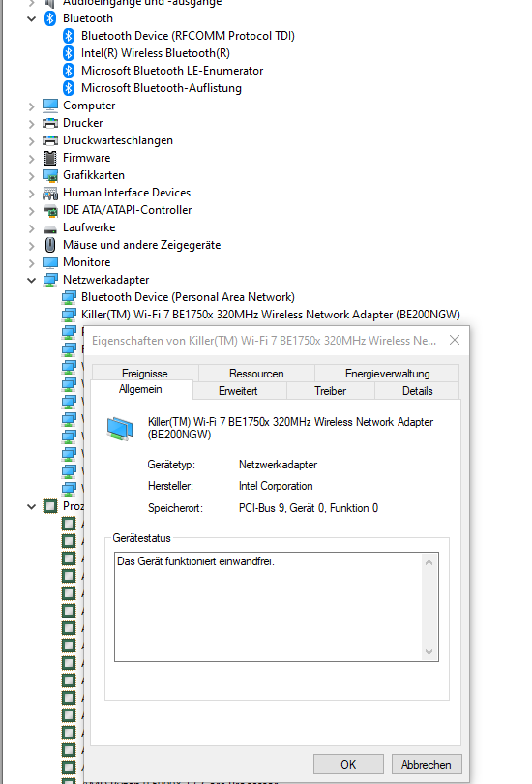Select Bluetooth Device (Personal Area Network)
Screen dimensions: 532x784
click(188, 297)
